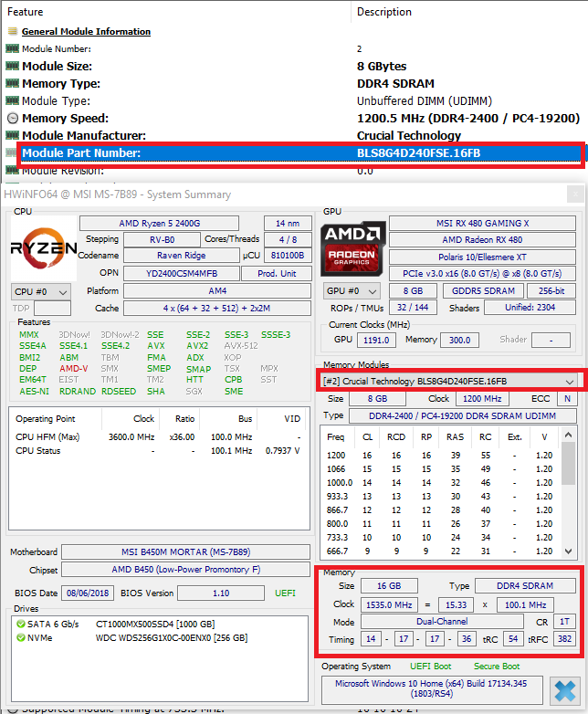Click the WDC WDS256G1X0C NVMe drive entry
This screenshot has width=588, height=714.
pos(172,637)
